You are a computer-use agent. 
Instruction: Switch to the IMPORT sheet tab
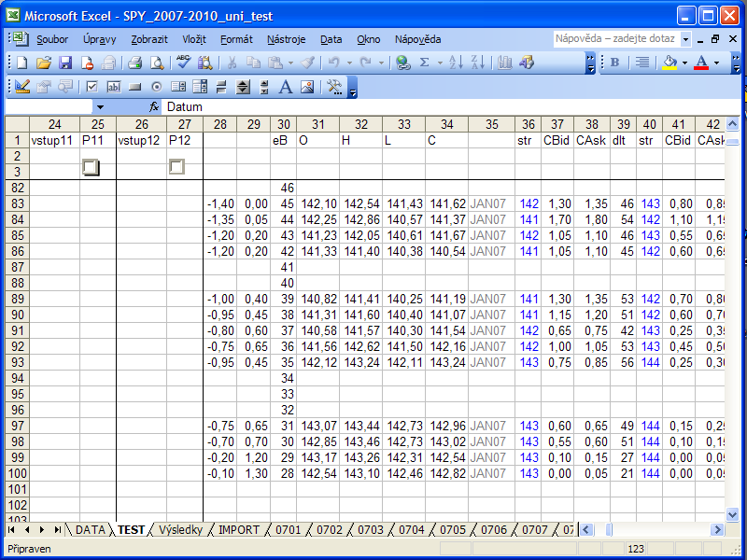(239, 530)
